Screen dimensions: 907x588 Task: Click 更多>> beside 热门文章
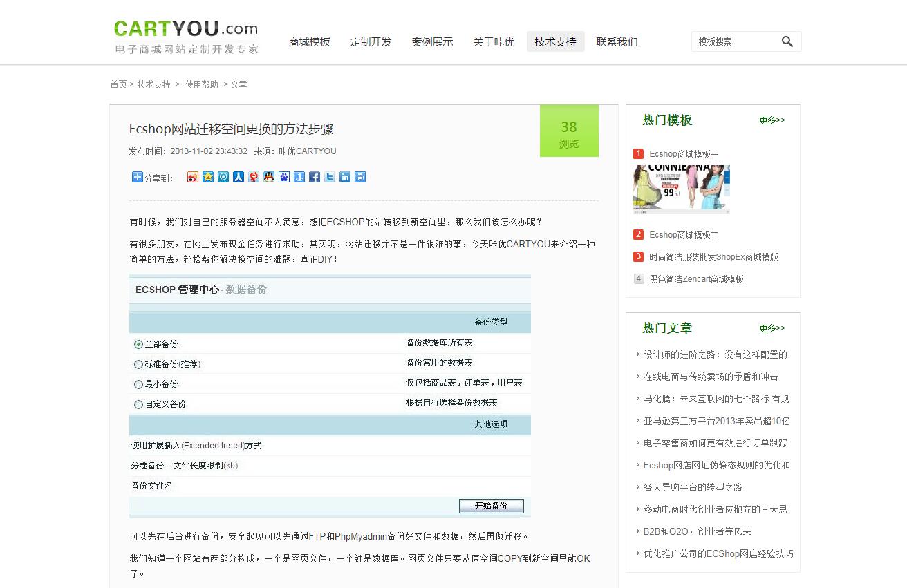click(772, 328)
